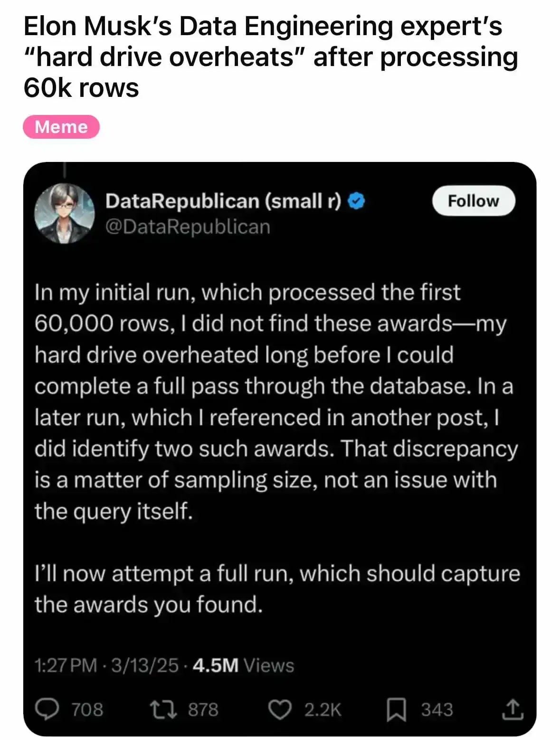
Task: Open the DataRepublican profile avatar
Action: coord(65,214)
